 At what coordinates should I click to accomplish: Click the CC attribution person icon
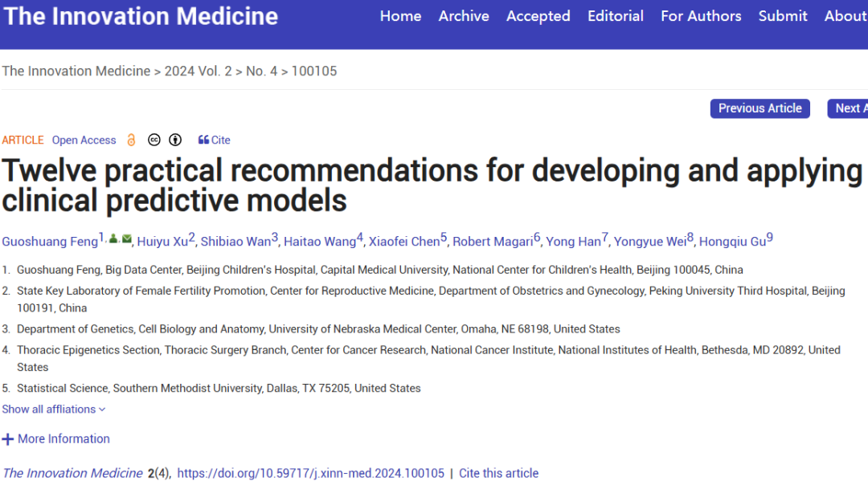point(175,140)
